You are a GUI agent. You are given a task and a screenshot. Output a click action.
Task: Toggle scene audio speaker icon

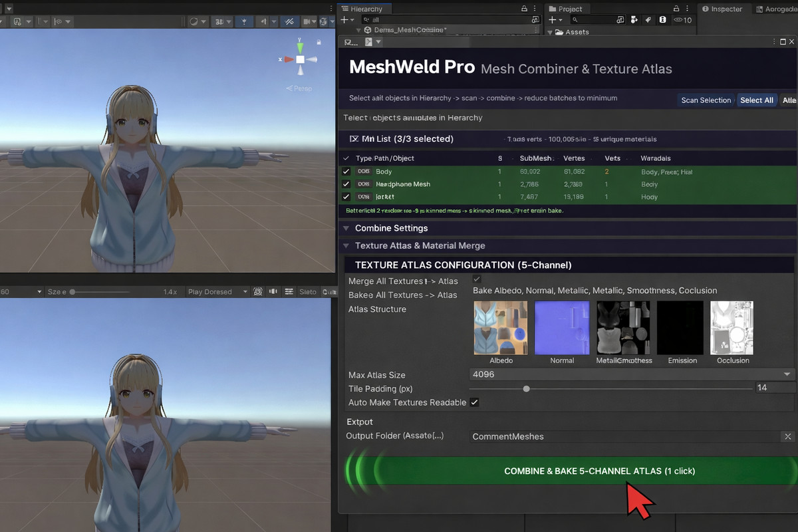click(265, 21)
